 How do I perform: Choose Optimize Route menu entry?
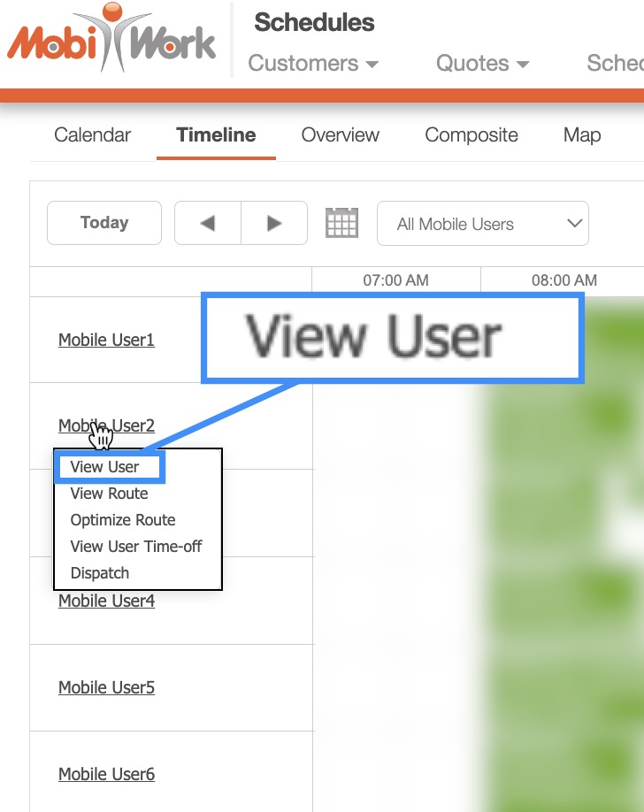tap(123, 520)
